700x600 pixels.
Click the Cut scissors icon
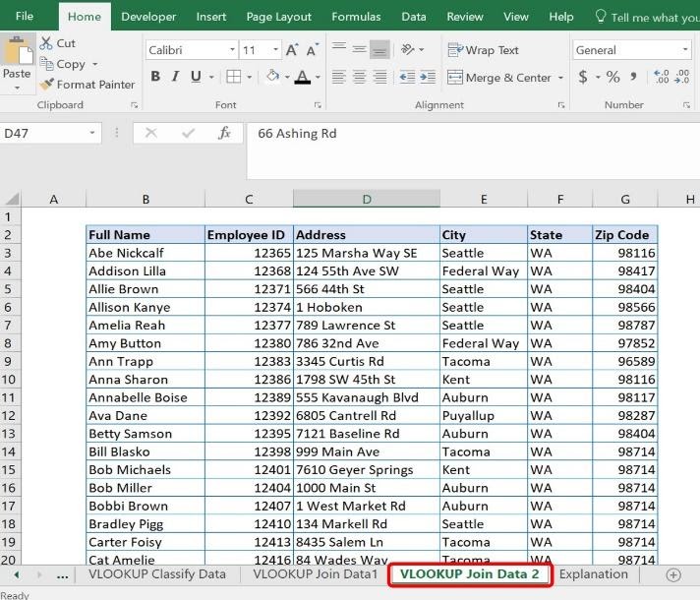click(46, 43)
